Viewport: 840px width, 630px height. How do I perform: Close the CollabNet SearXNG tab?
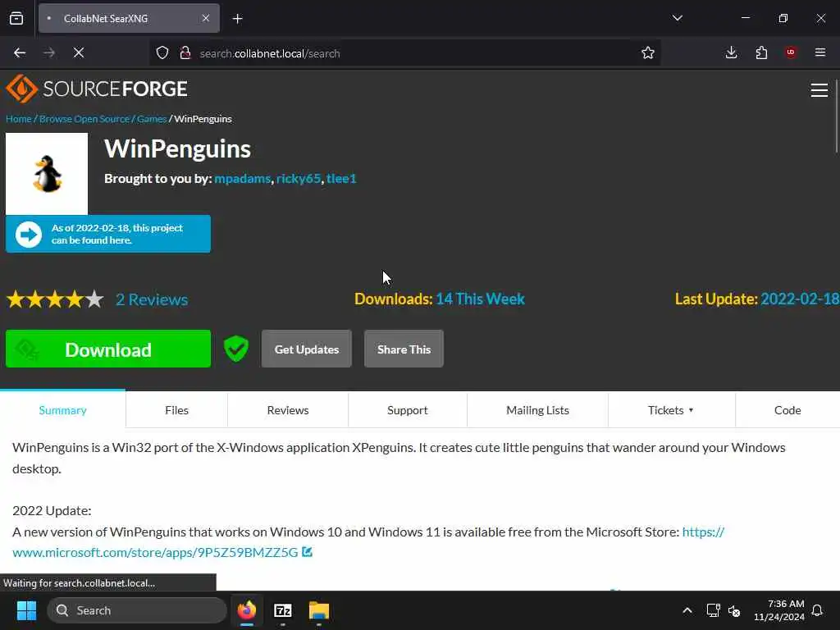point(206,18)
